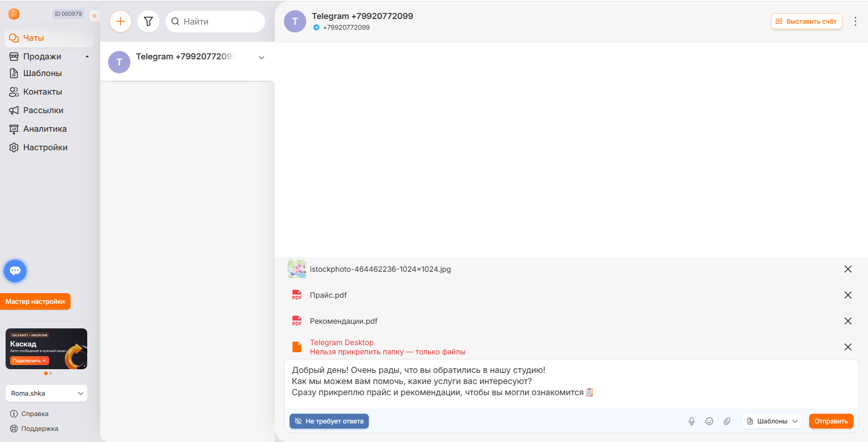The width and height of the screenshot is (868, 442).
Task: Click the istockphoto-464462236-1024×1024.jpg file name
Action: click(x=380, y=269)
